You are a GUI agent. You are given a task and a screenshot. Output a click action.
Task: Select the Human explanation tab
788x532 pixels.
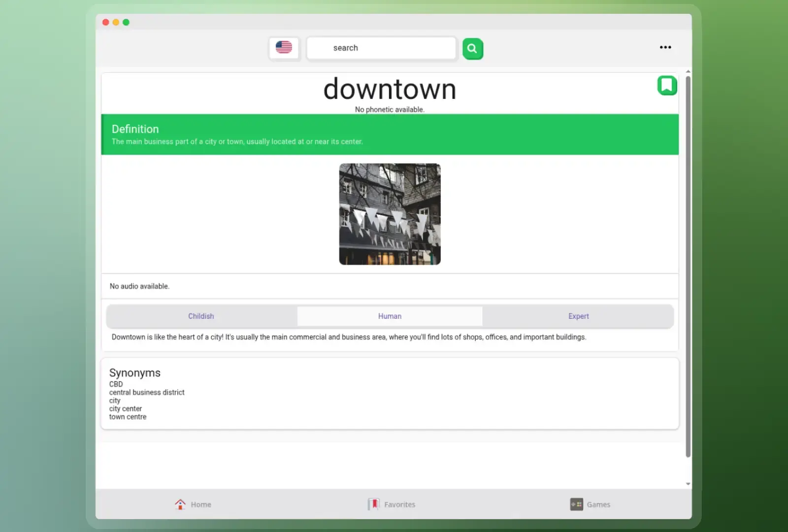coord(390,316)
